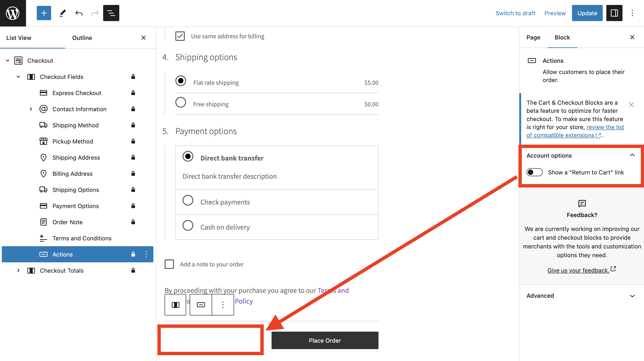Screen dimensions: 644x361
Task: Switch to the Outline tab
Action: (x=82, y=38)
